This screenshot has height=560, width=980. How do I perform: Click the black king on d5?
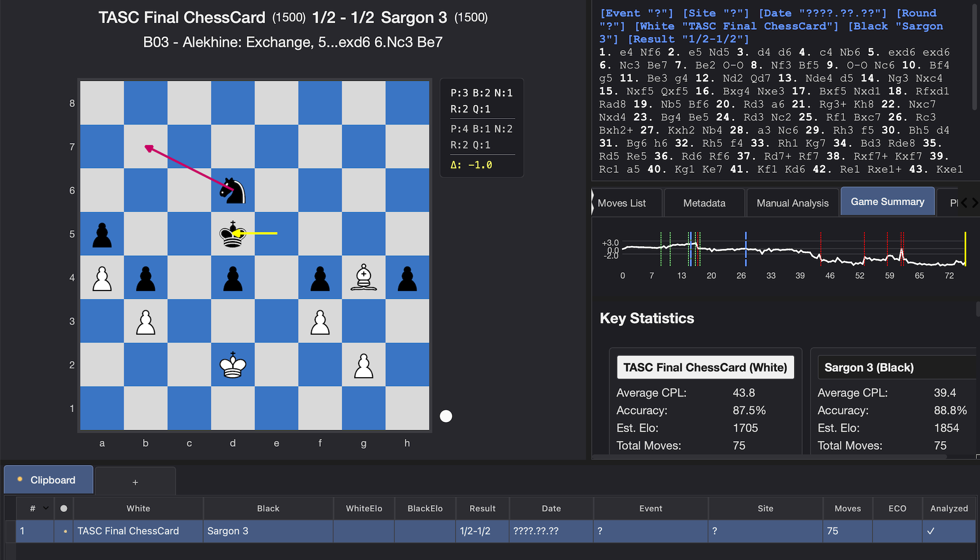(x=233, y=234)
